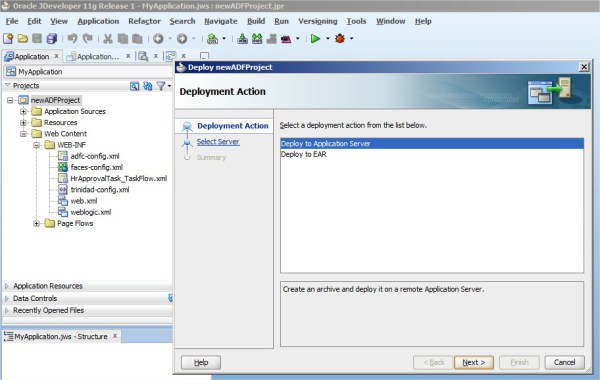The width and height of the screenshot is (600, 380).
Task: Open the filter funnel dropdown arrow
Action: pos(169,86)
